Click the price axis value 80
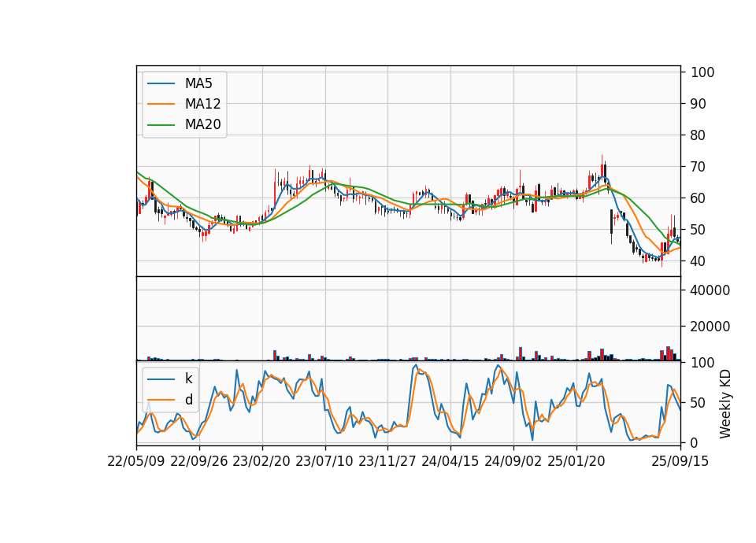The image size is (756, 543). pos(699,135)
